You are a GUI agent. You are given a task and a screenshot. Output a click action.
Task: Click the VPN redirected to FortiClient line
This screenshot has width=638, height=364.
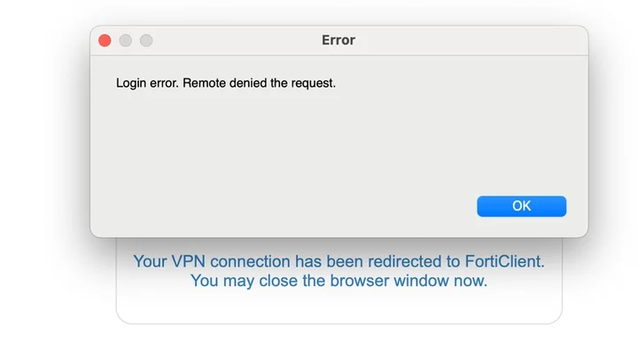(338, 262)
